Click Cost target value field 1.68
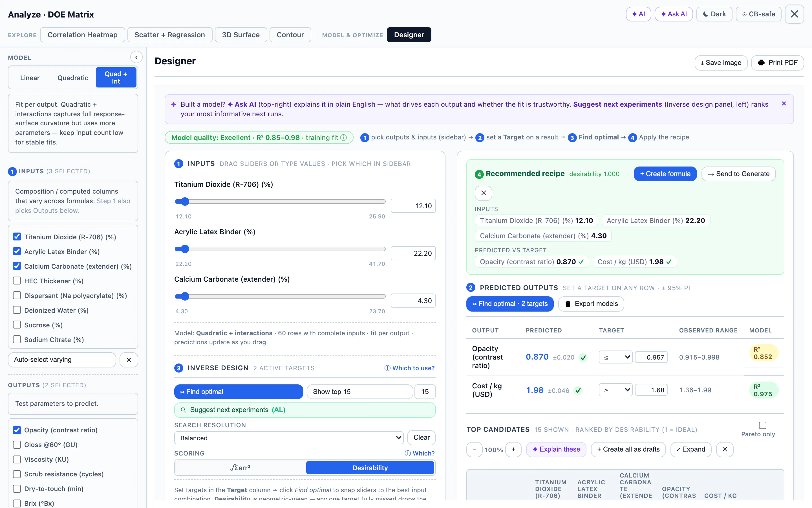This screenshot has height=508, width=812. point(651,390)
